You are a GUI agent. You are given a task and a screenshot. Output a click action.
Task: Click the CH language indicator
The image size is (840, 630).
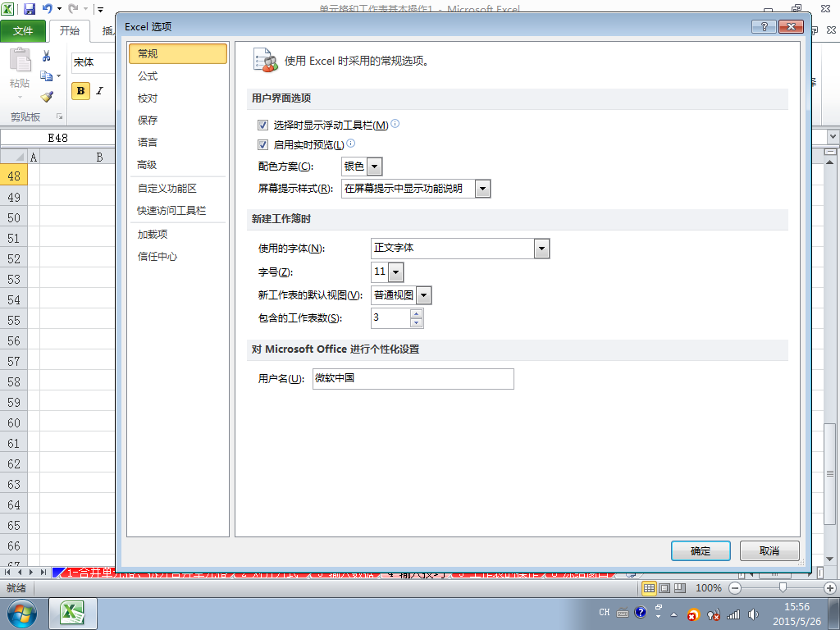coord(605,612)
